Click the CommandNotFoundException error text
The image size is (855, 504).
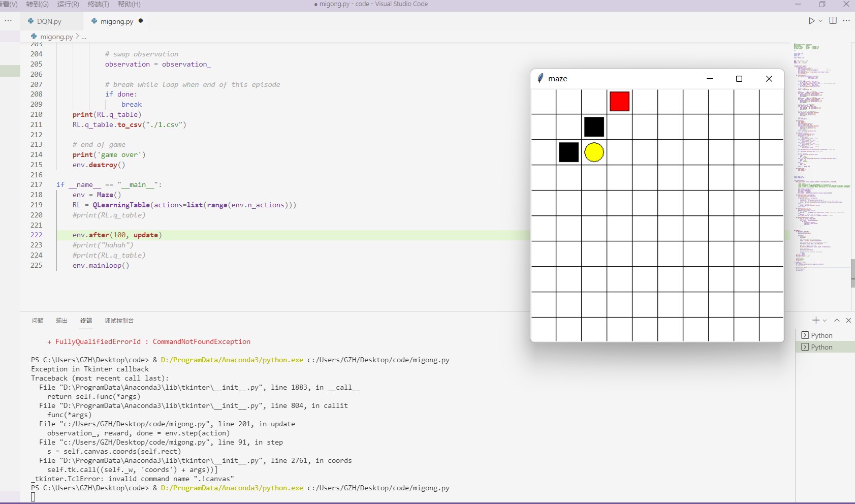201,341
